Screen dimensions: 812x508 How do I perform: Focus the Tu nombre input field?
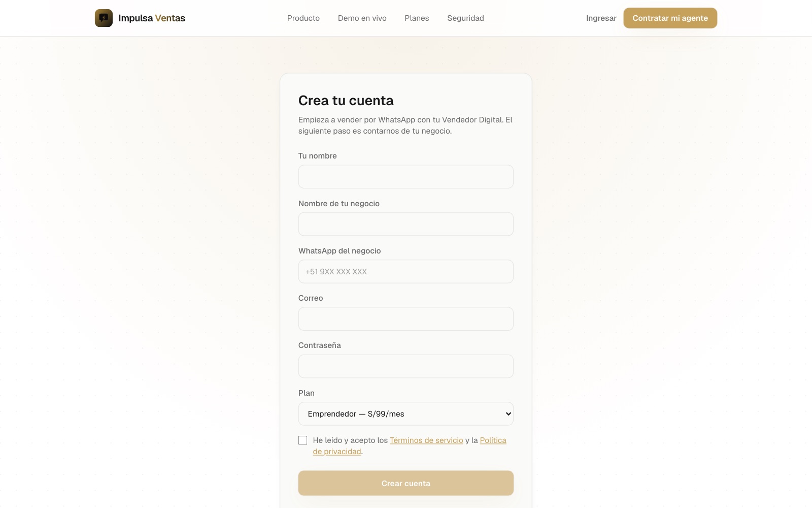point(406,177)
